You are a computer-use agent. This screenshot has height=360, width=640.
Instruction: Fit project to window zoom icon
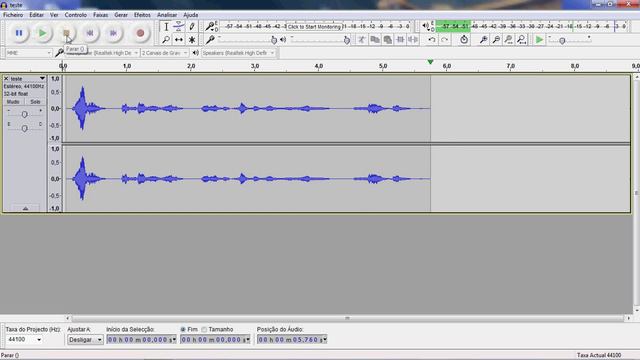pyautogui.click(x=522, y=40)
